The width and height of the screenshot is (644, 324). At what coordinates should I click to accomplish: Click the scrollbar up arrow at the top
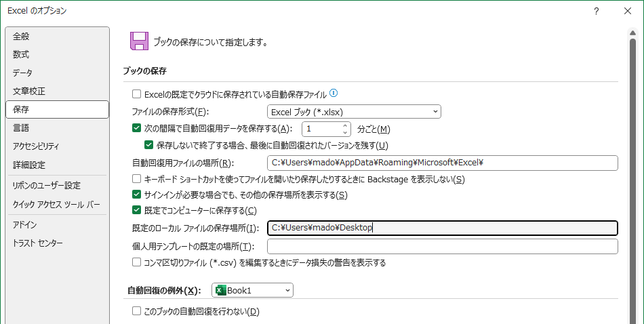(632, 33)
